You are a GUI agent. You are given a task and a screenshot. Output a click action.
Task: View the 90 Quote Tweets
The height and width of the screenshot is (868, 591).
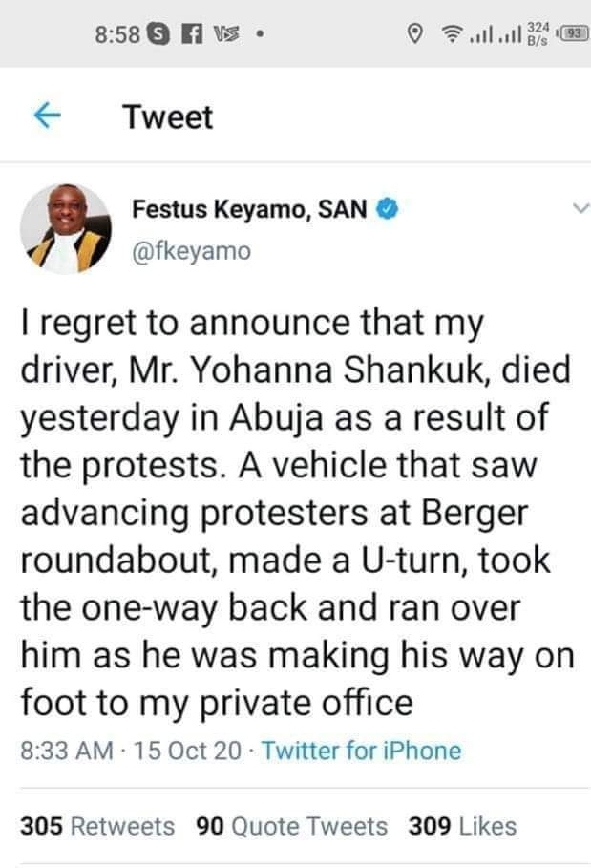tap(291, 826)
